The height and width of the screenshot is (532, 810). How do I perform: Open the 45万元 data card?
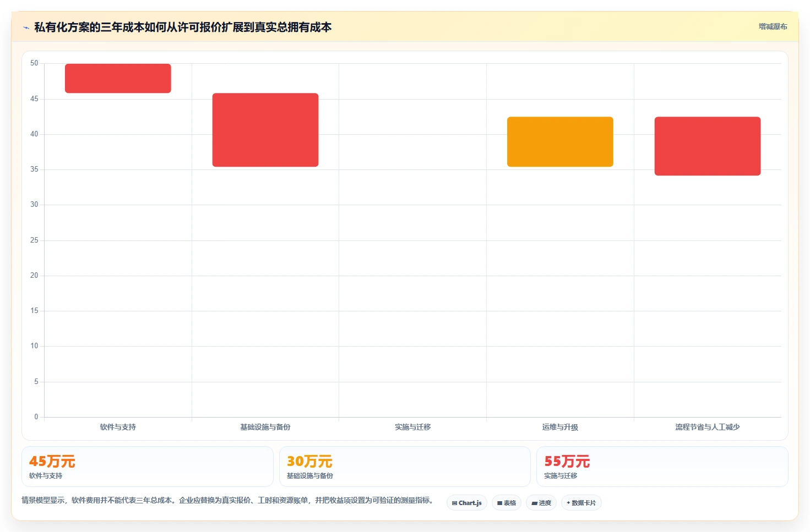click(148, 467)
